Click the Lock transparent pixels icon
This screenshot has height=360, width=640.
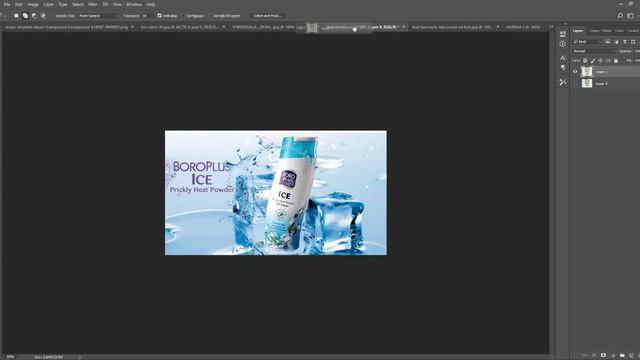(x=585, y=60)
